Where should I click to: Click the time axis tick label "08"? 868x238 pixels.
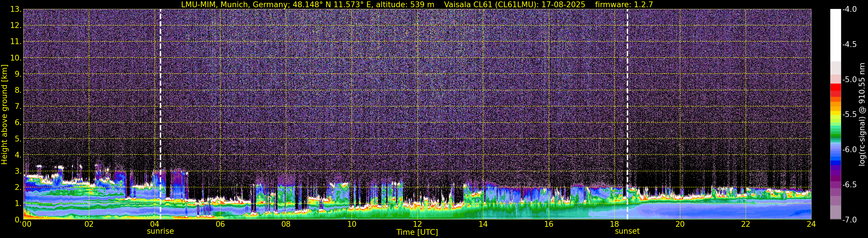tap(286, 224)
